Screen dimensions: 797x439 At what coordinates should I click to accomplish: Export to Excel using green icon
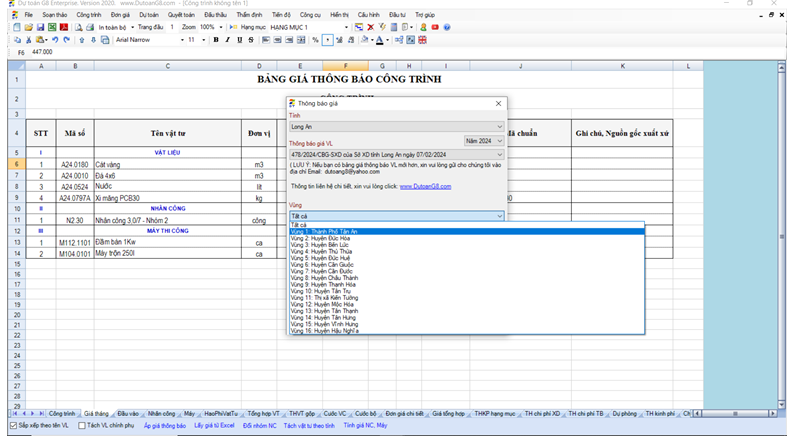pyautogui.click(x=52, y=27)
